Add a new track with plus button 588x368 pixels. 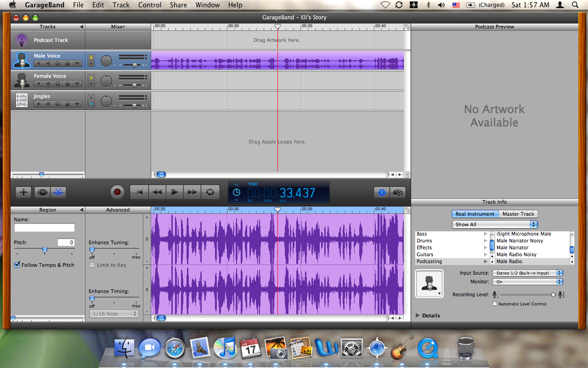(x=23, y=192)
